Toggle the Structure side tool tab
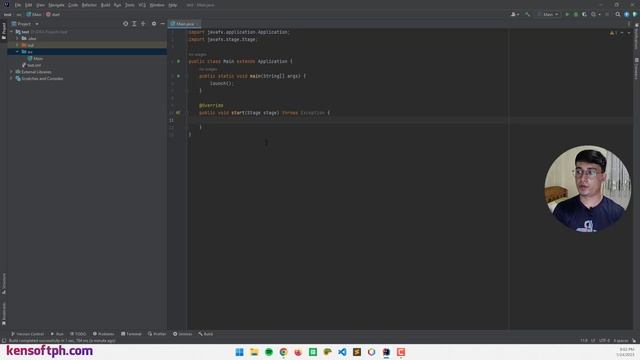This screenshot has height=360, width=640. [4, 283]
